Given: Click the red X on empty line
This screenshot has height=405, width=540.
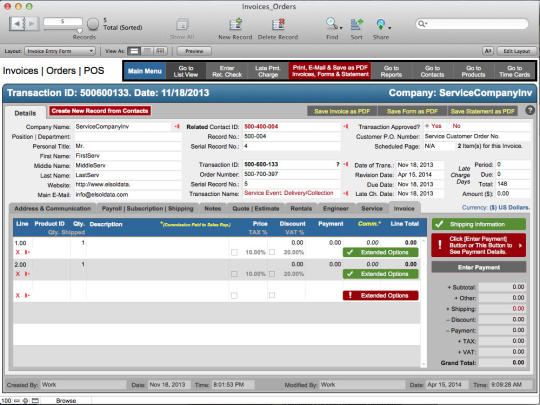Looking at the screenshot, I should point(18,295).
